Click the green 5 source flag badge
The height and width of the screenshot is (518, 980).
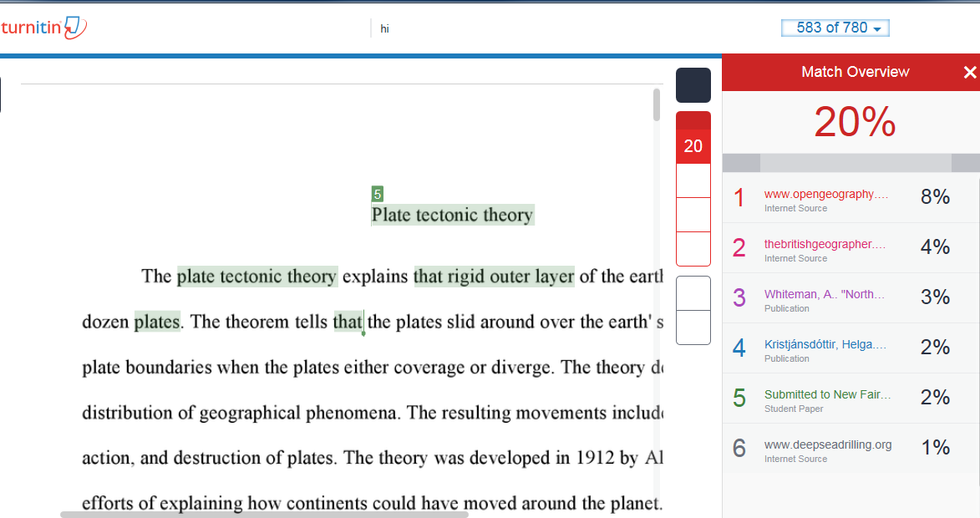coord(377,194)
